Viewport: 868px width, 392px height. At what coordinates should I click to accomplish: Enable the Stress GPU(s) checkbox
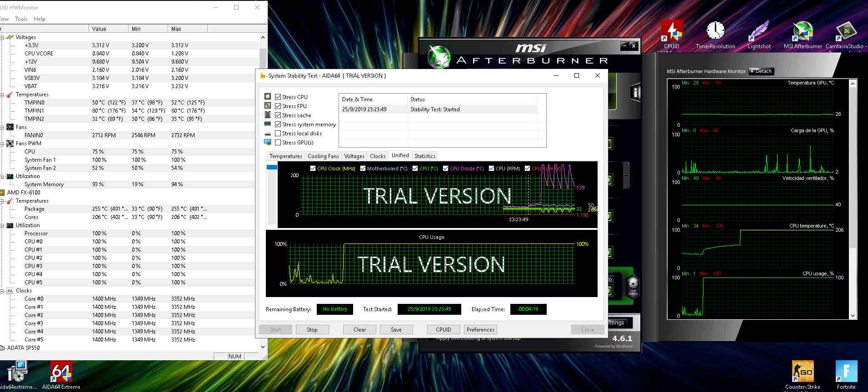click(x=278, y=142)
